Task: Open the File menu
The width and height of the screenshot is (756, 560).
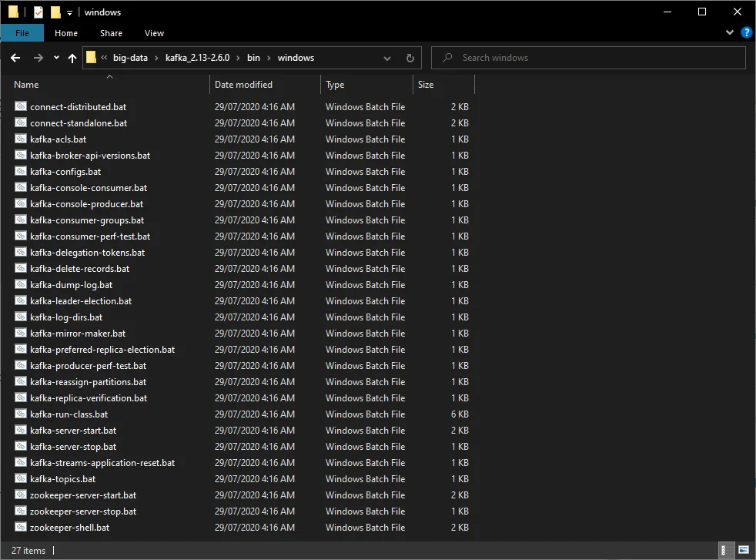Action: (22, 33)
